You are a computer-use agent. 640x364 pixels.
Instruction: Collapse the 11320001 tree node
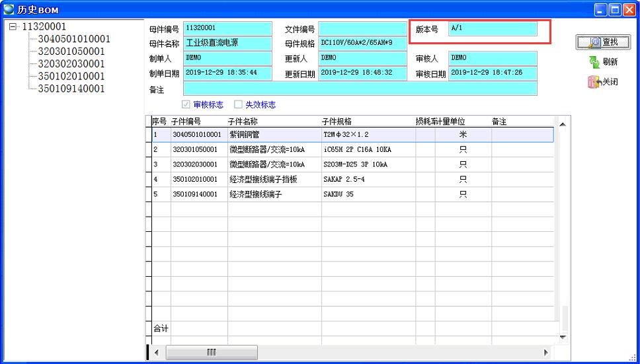(x=13, y=26)
